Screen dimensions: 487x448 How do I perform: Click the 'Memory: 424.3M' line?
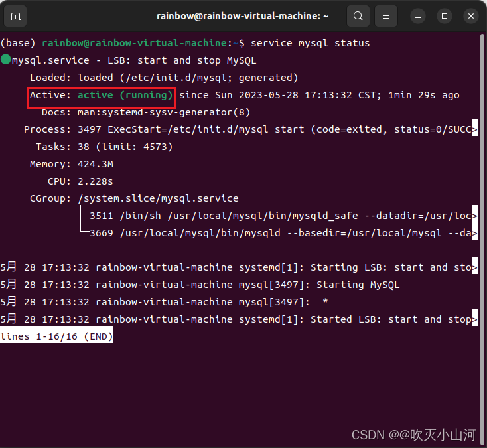point(72,164)
